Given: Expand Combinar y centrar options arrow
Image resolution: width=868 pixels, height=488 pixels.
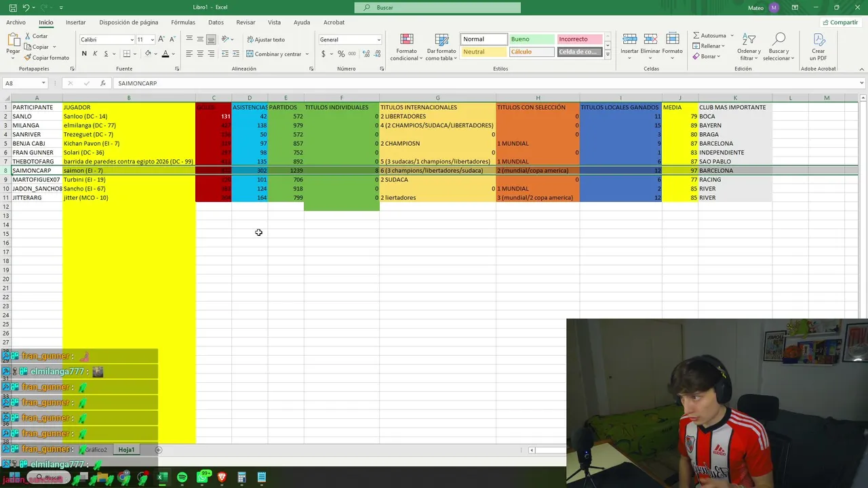Looking at the screenshot, I should (307, 54).
